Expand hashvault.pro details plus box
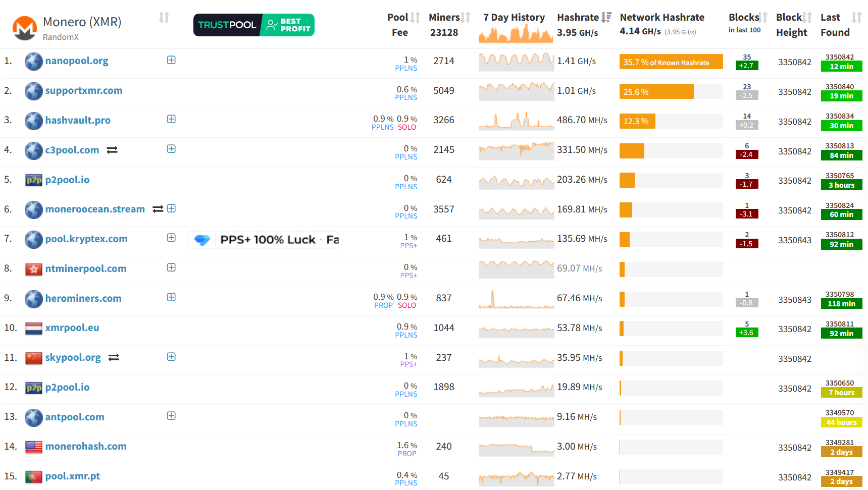The image size is (868, 490). 171,119
